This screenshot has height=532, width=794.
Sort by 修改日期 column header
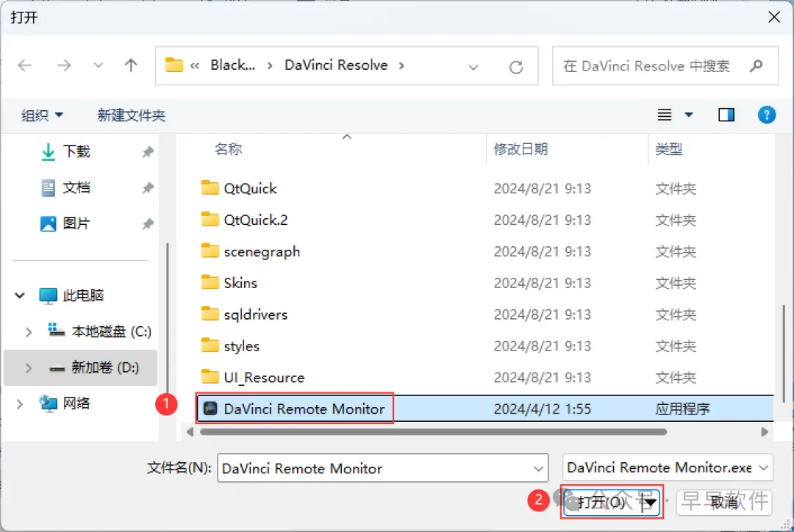coord(521,149)
